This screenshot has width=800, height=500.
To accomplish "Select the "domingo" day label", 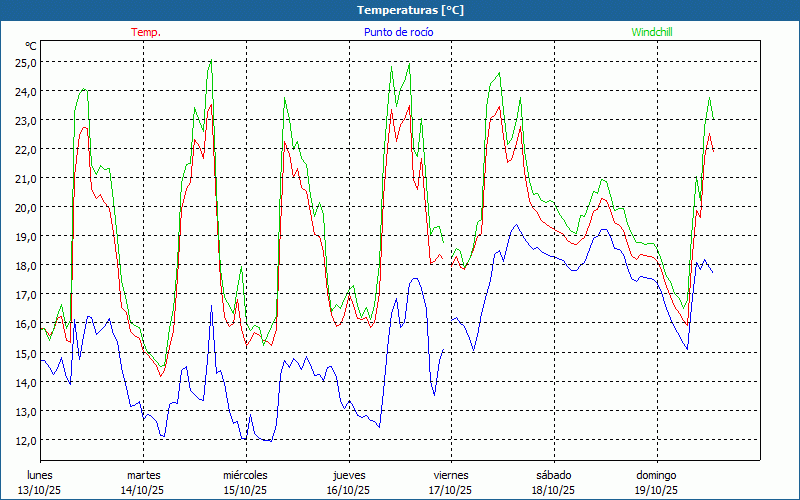I will coord(656,475).
